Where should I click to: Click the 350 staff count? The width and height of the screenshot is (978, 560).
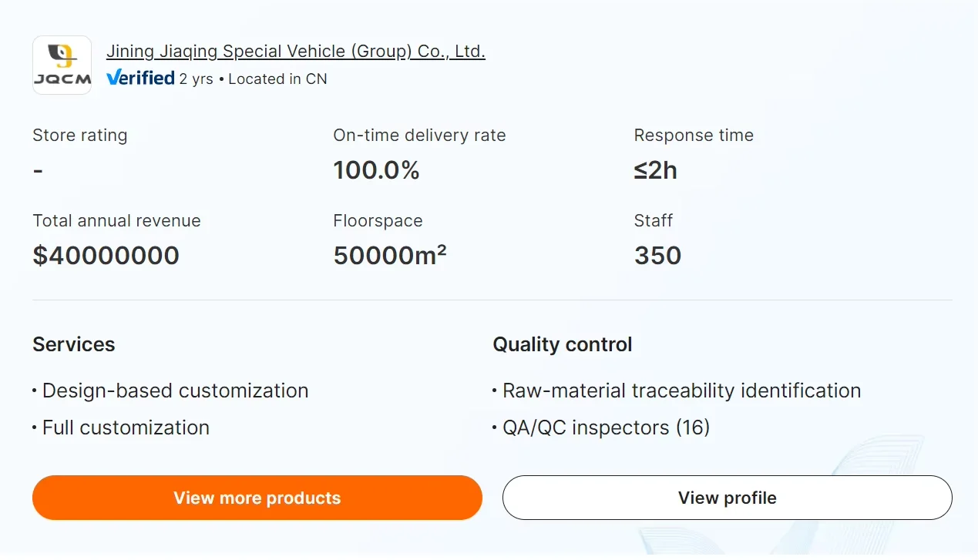(657, 256)
